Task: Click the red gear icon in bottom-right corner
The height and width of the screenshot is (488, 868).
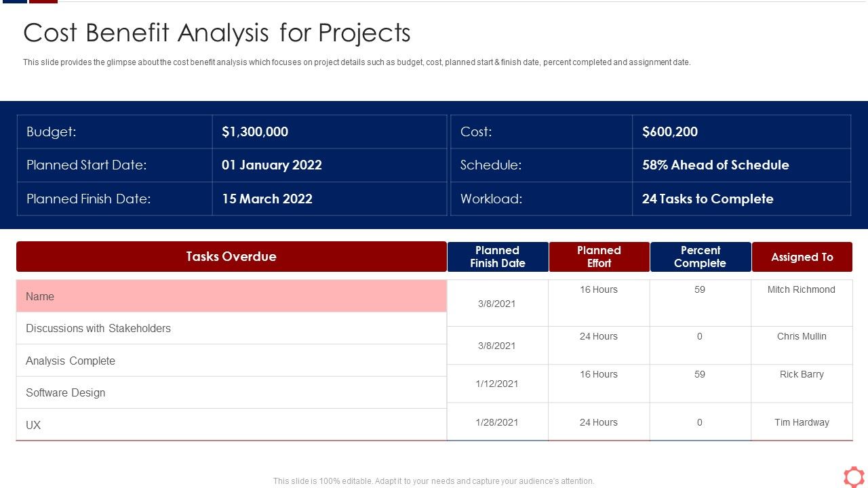Action: pyautogui.click(x=852, y=476)
